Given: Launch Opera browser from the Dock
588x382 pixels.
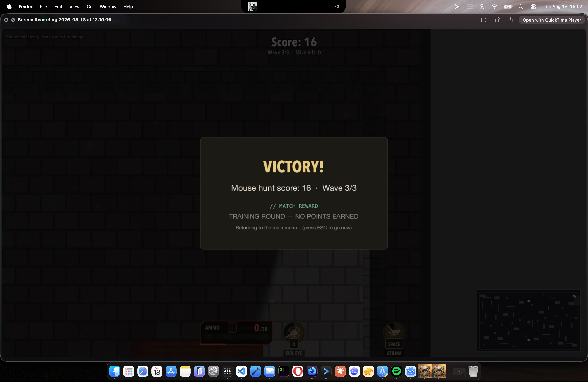Looking at the screenshot, I should [298, 371].
